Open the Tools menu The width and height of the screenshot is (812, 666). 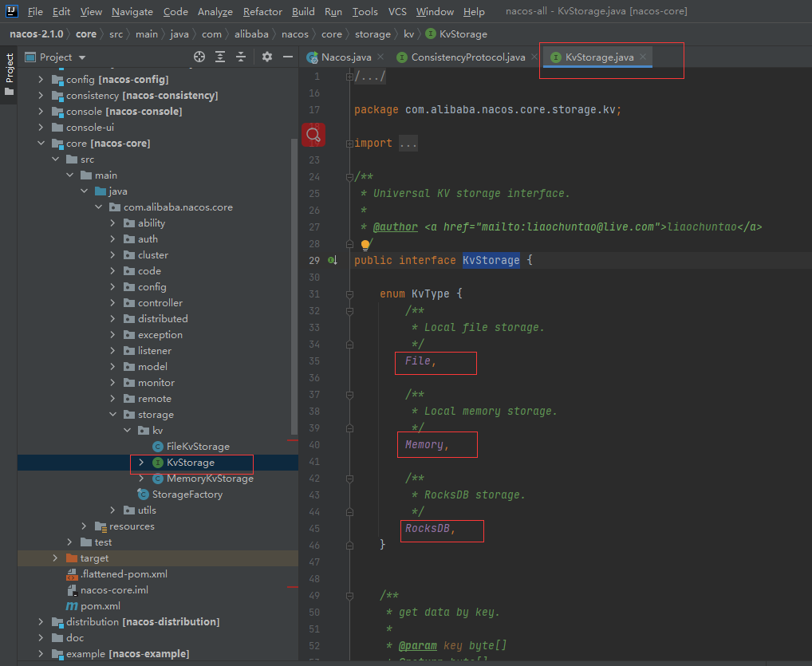click(x=365, y=11)
